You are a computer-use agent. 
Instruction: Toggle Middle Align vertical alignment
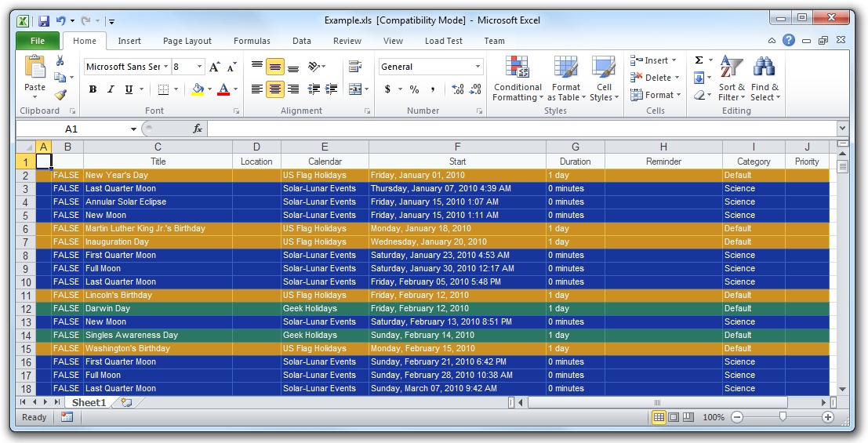275,67
